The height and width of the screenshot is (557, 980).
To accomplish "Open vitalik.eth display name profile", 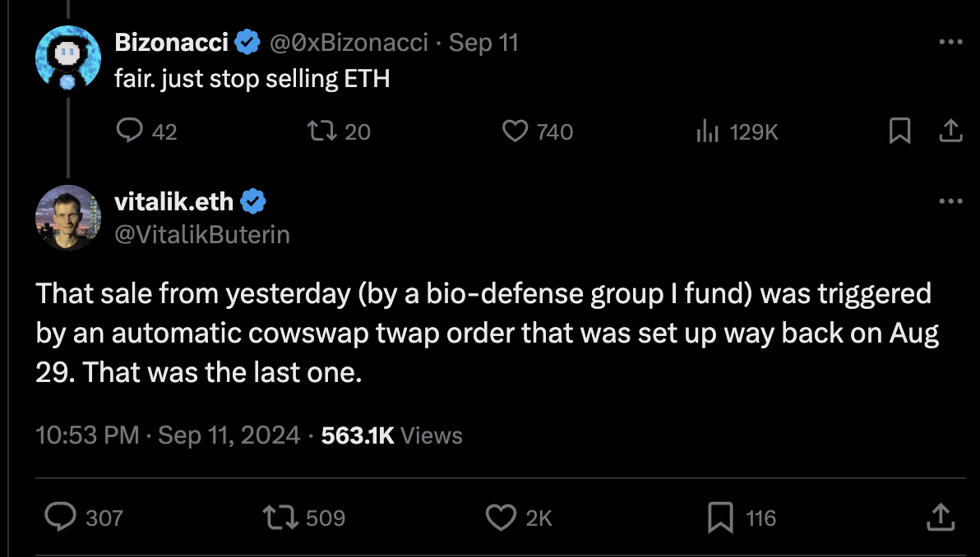I will [x=174, y=201].
